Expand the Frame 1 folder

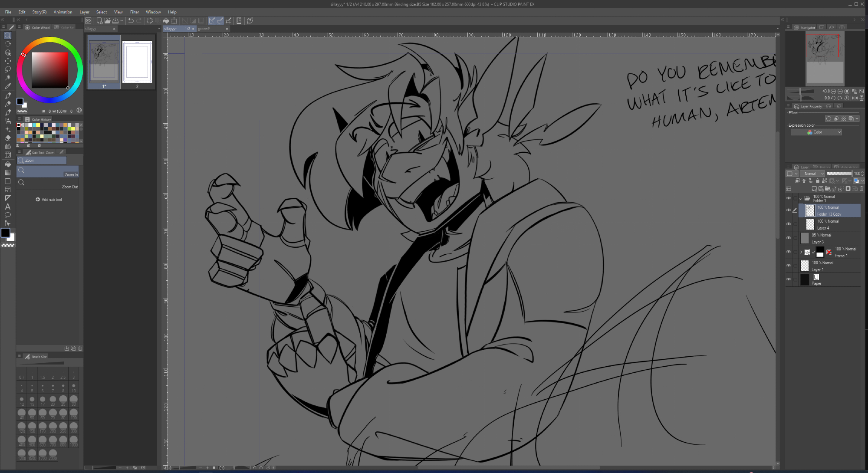[801, 252]
